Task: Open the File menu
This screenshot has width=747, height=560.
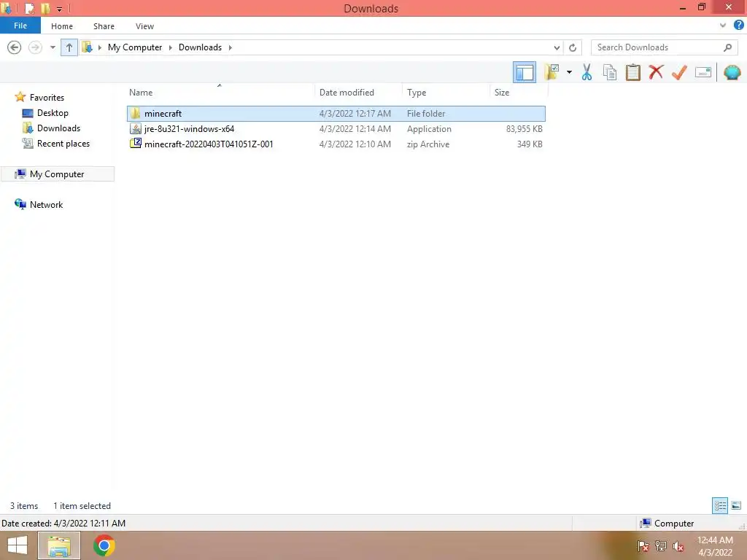Action: (20, 26)
